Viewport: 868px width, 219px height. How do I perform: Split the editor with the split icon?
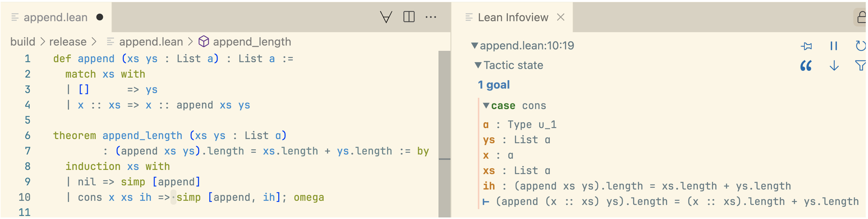pyautogui.click(x=409, y=17)
